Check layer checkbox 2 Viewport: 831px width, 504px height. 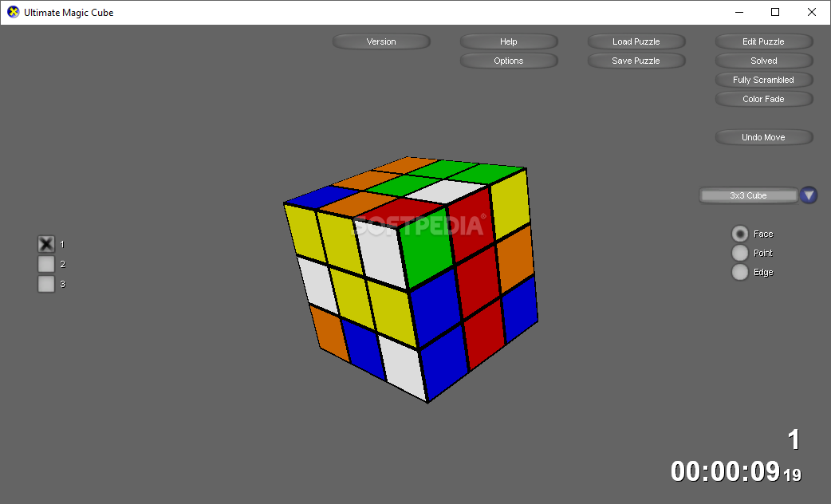coord(46,264)
